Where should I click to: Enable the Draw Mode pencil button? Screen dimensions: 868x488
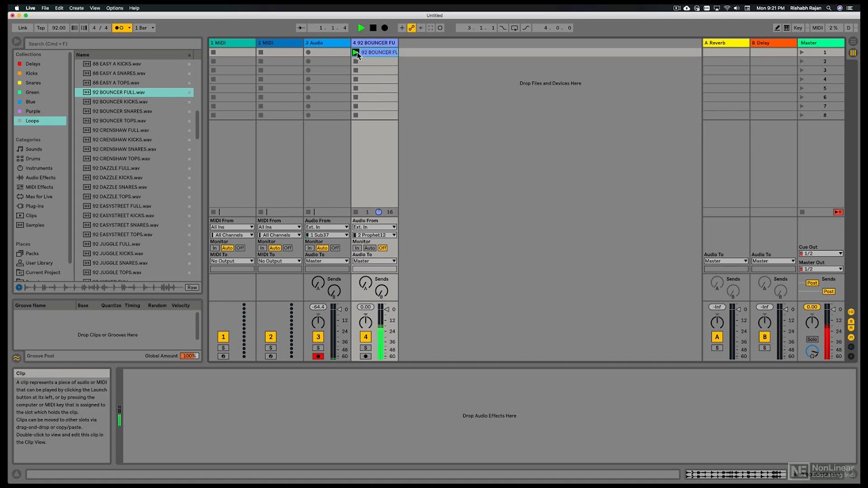point(777,28)
